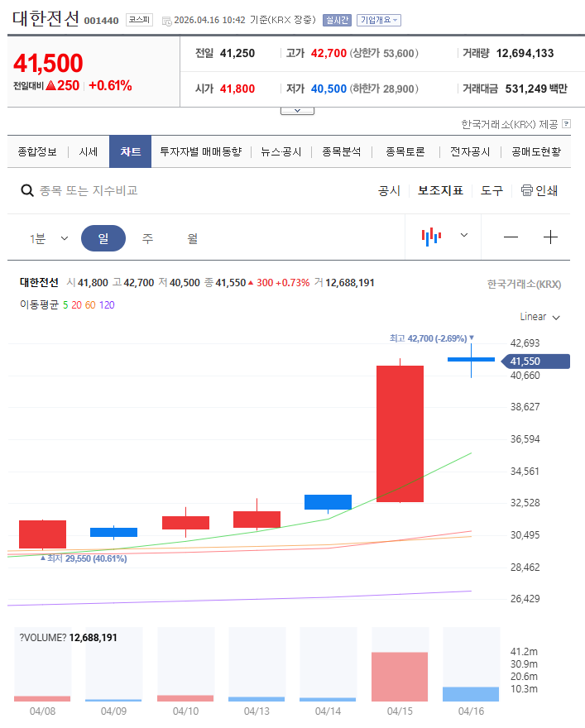Select the 일 daily period toggle
This screenshot has height=728, width=585.
[x=103, y=238]
